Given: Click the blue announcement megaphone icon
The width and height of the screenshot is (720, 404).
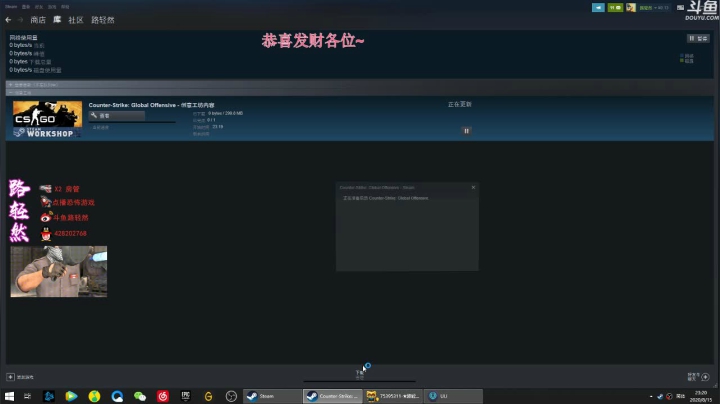Looking at the screenshot, I should coord(598,7).
